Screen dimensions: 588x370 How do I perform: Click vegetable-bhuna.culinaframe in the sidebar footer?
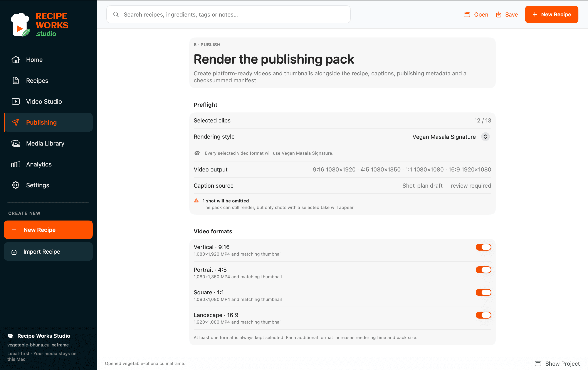point(38,345)
